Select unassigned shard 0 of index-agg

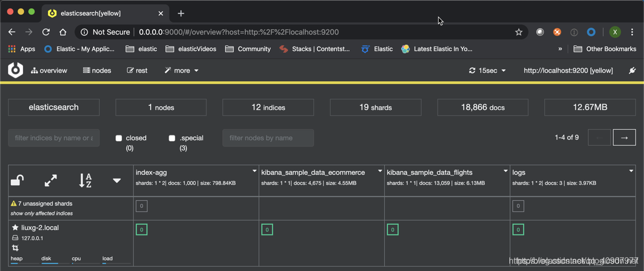[142, 206]
